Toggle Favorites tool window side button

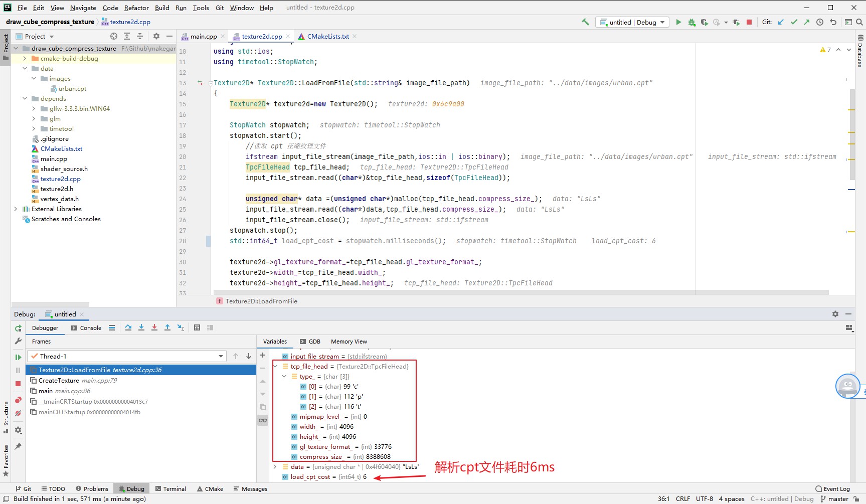coord(6,460)
